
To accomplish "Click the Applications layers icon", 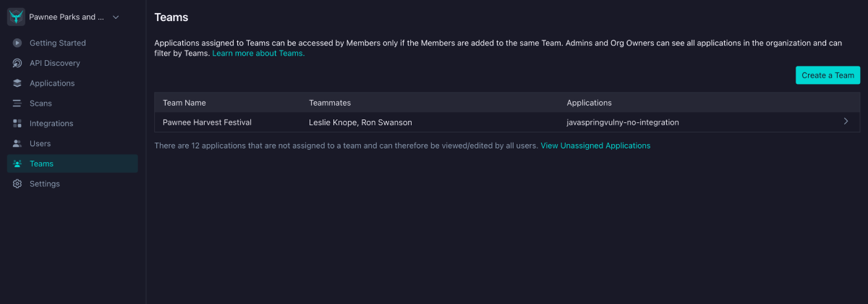I will click(17, 83).
